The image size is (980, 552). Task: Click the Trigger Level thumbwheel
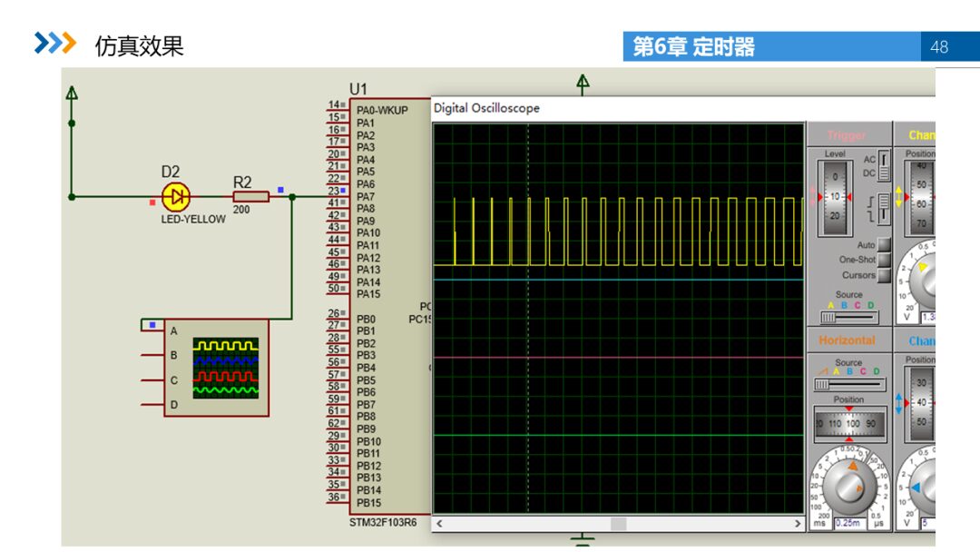(x=835, y=198)
